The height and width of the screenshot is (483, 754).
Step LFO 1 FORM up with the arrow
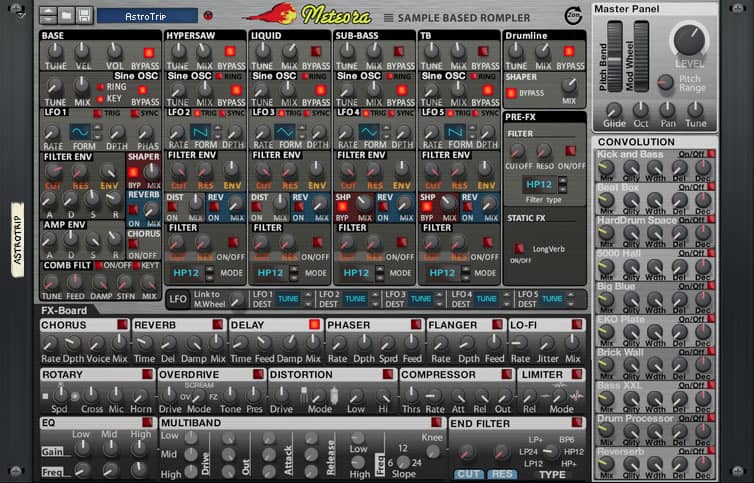98,127
